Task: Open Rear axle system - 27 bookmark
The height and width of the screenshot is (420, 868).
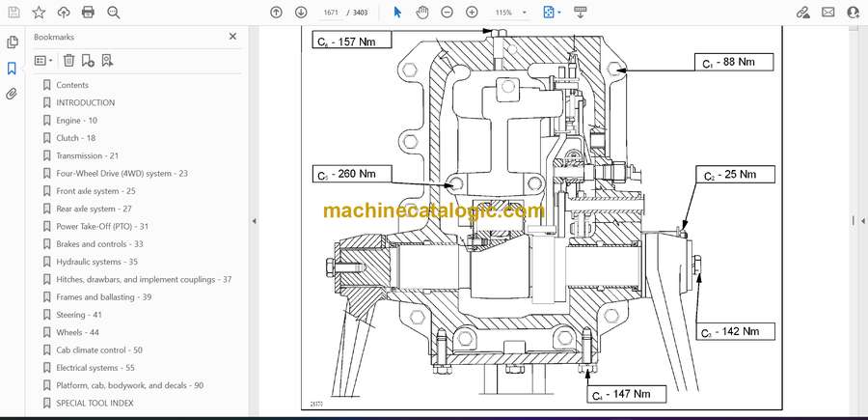Action: click(94, 209)
